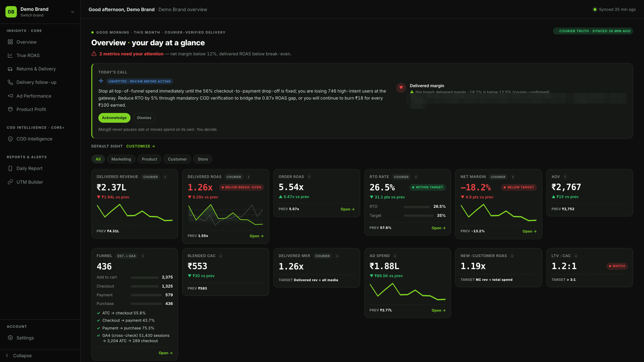644x362 pixels.
Task: Click the Below Target badge on Net Margin
Action: pos(519,187)
